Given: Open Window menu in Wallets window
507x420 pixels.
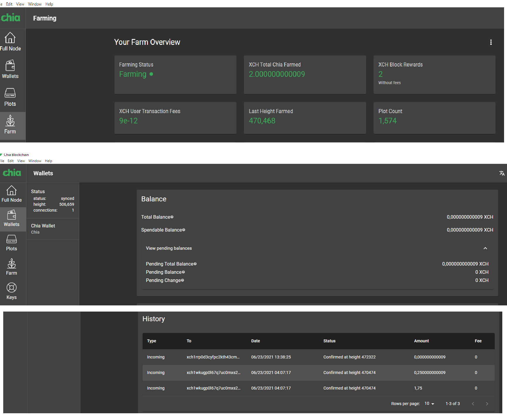Looking at the screenshot, I should (35, 161).
